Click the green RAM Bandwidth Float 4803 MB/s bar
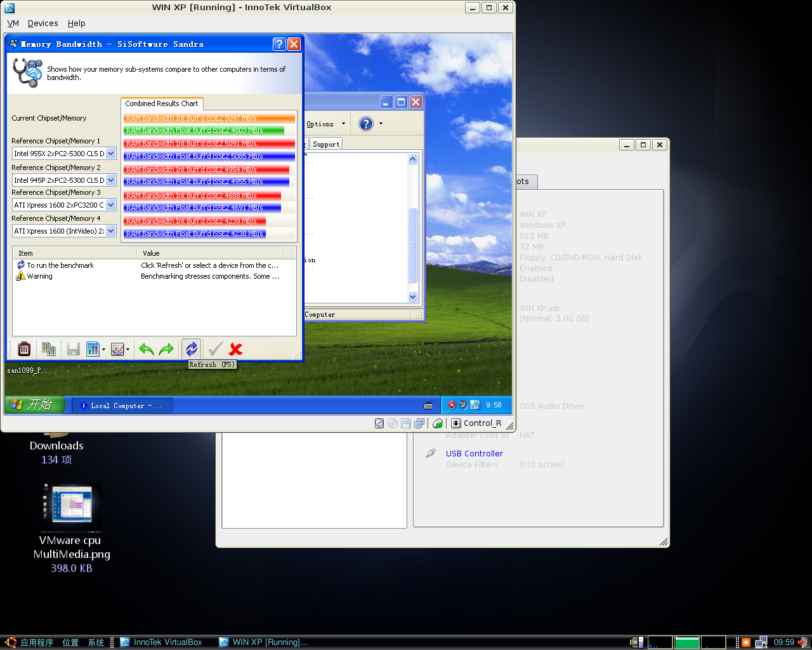812x650 pixels. pos(204,130)
